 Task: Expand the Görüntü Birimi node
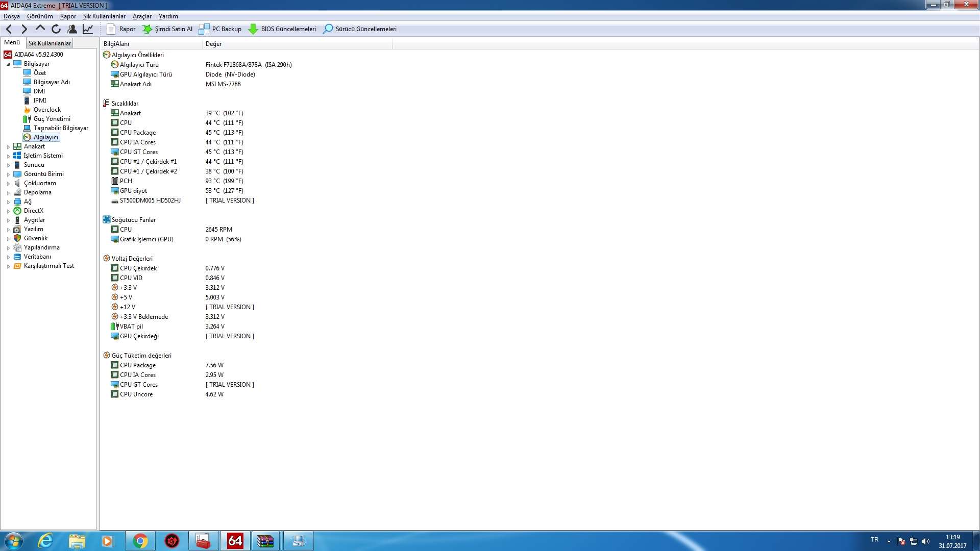tap(8, 174)
